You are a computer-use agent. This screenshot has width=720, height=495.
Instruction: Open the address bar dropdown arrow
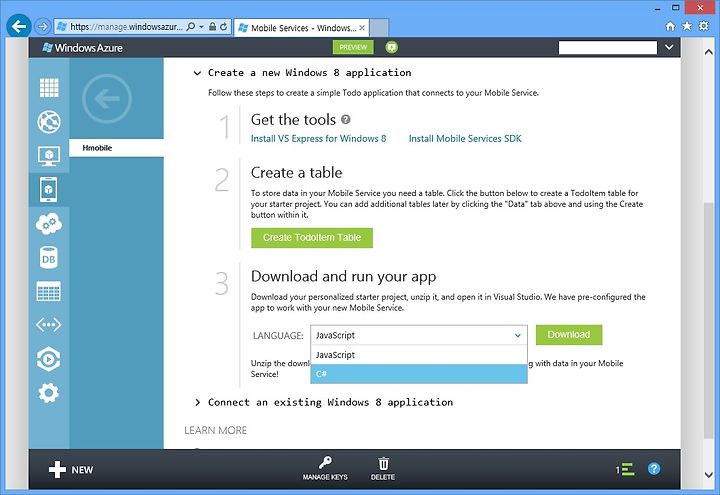[x=202, y=27]
